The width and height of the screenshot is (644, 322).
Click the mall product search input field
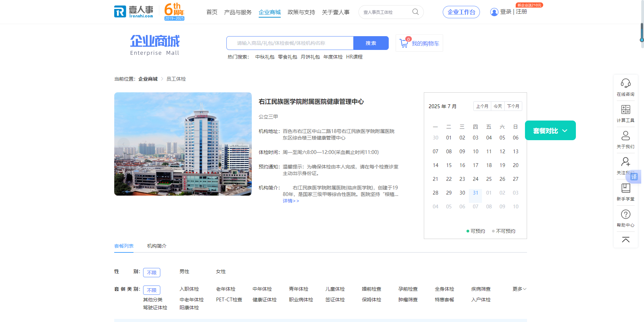pyautogui.click(x=290, y=43)
